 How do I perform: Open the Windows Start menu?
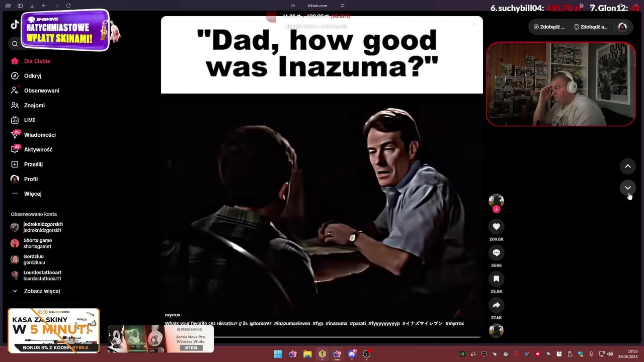pyautogui.click(x=278, y=354)
